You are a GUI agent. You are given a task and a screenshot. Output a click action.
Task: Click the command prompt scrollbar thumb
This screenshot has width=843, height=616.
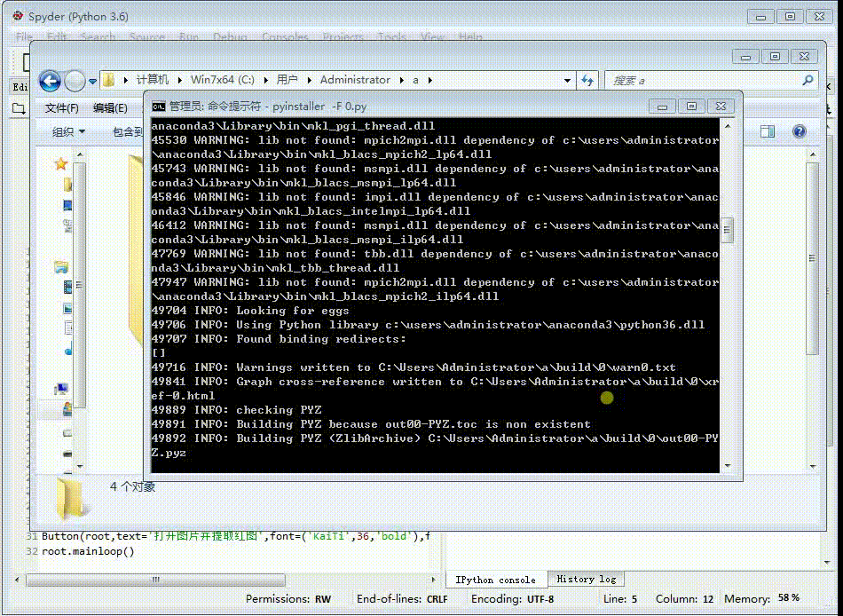tap(728, 230)
